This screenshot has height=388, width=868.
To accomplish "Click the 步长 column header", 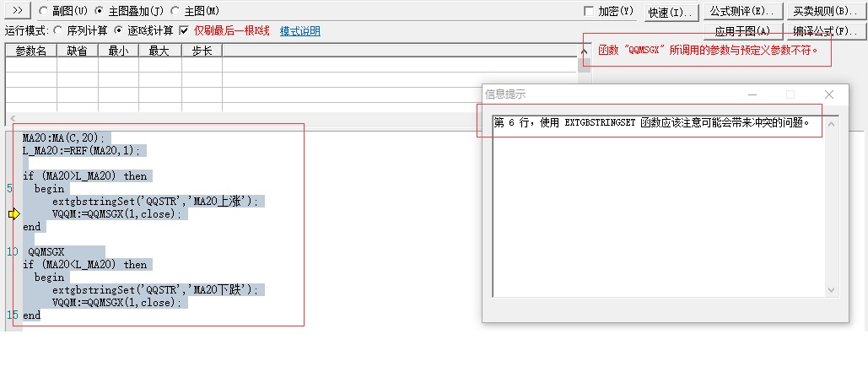I will (202, 51).
